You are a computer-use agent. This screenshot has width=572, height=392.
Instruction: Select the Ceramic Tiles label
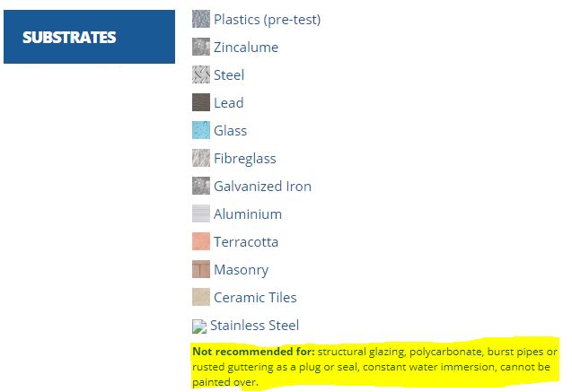(x=255, y=298)
